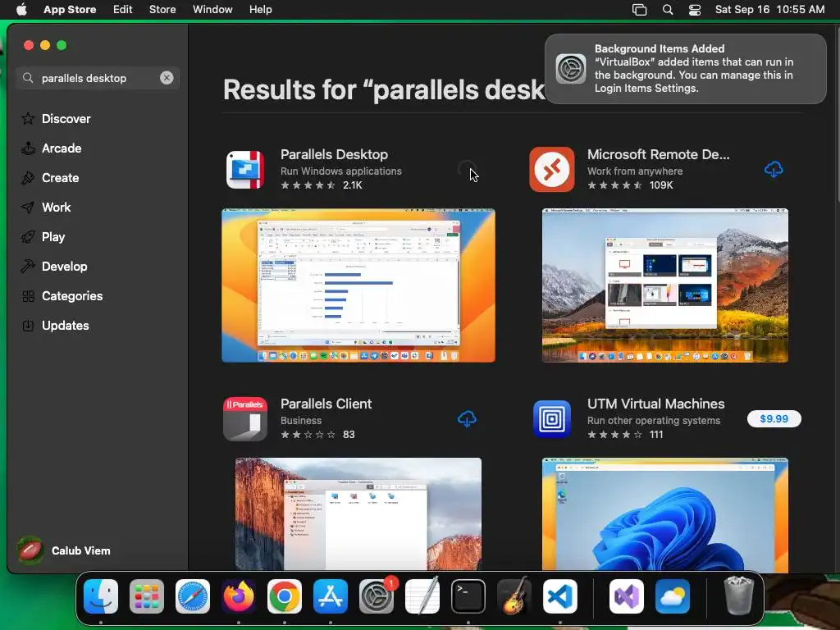Open Finder from the Dock
840x630 pixels.
[x=101, y=596]
